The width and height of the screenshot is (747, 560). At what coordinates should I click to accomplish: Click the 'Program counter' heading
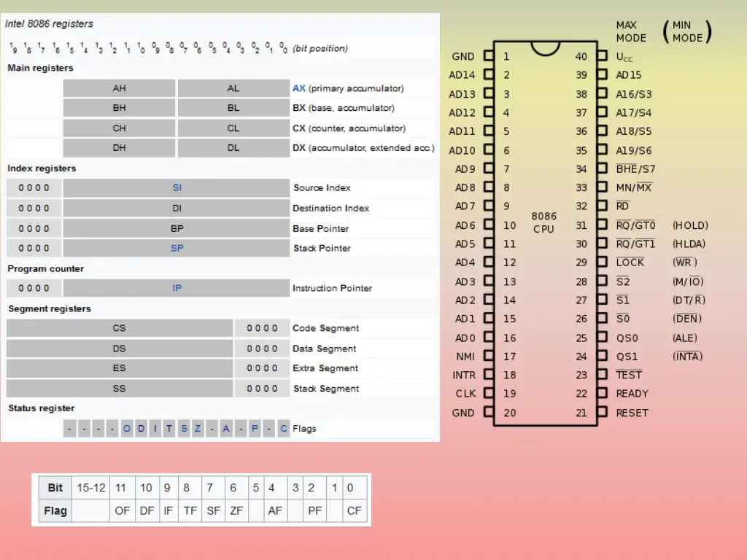tap(46, 268)
